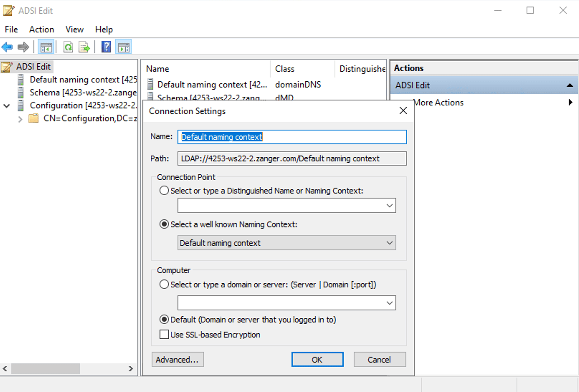
Task: Enable Use SSL-based Encryption
Action: coord(164,334)
